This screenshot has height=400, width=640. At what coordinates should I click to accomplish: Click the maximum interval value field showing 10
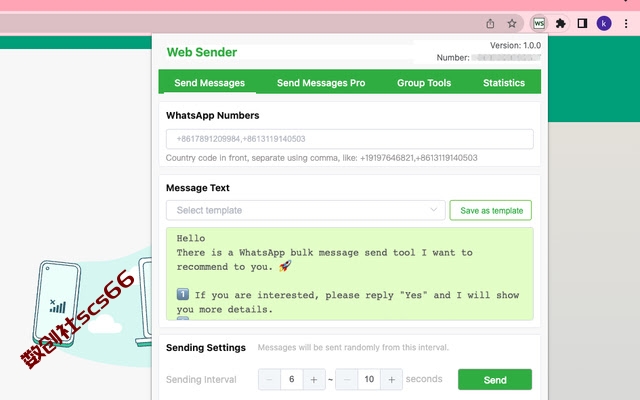click(369, 380)
